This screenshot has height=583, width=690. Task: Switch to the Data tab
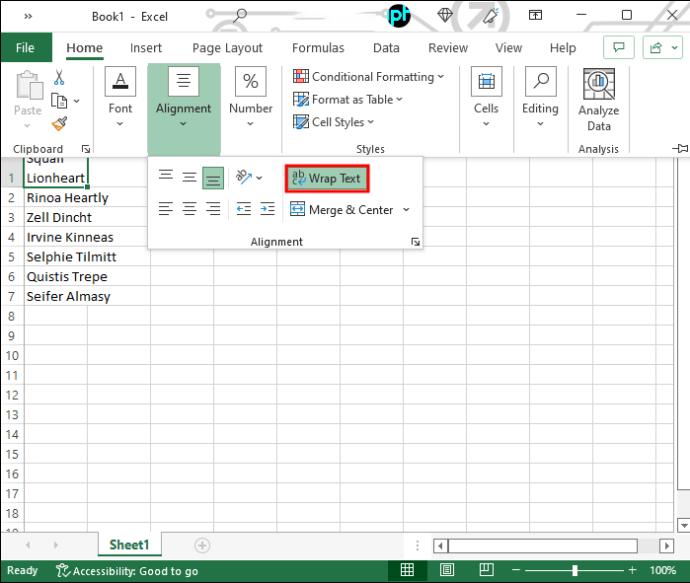click(386, 48)
